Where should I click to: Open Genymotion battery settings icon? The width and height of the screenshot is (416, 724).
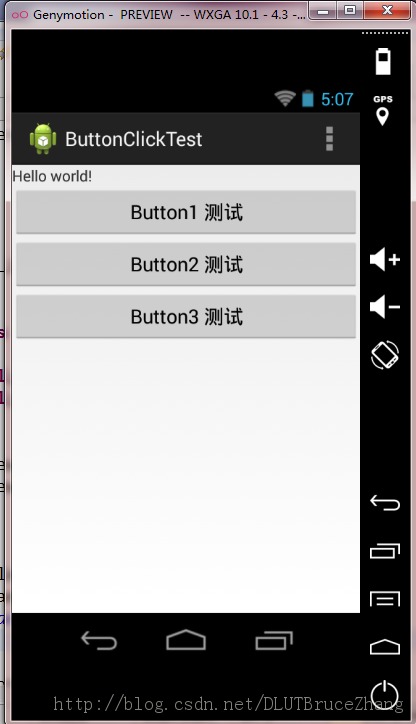(x=383, y=61)
